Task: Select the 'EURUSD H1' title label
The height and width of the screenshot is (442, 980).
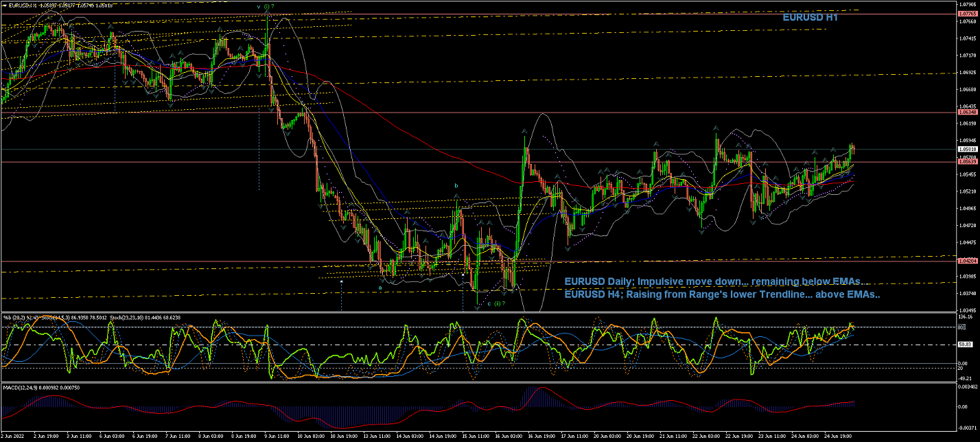Action: click(810, 18)
